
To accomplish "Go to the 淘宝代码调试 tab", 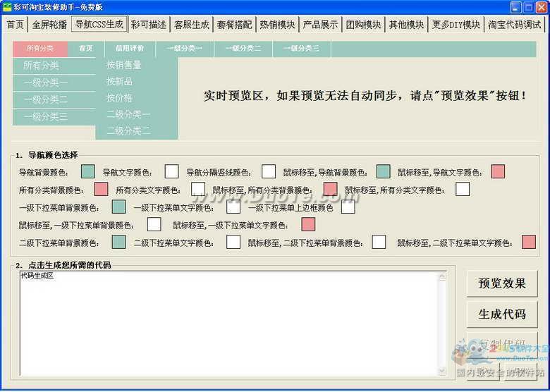I will coord(515,25).
